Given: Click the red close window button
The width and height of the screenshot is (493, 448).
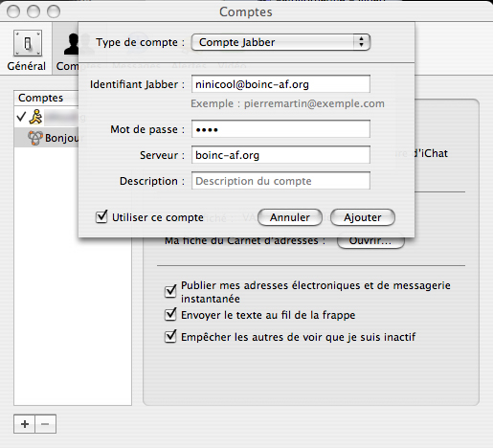Looking at the screenshot, I should click(x=13, y=11).
